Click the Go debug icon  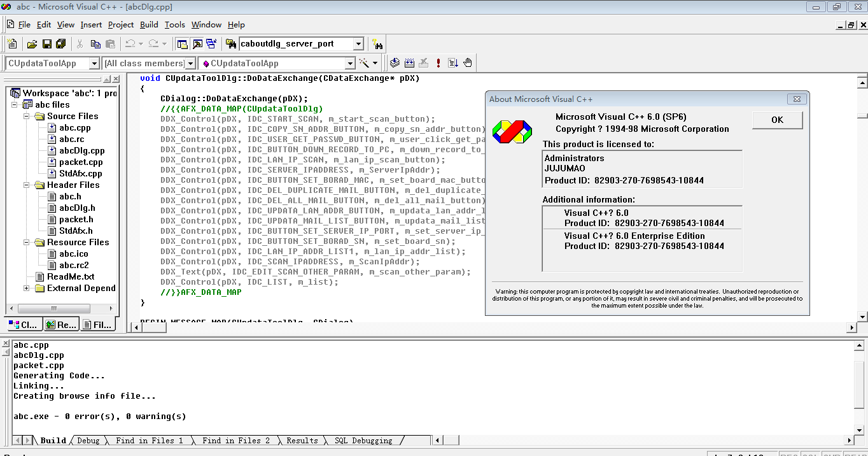coord(453,63)
